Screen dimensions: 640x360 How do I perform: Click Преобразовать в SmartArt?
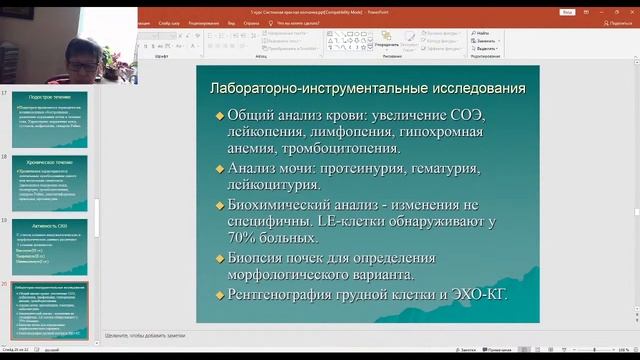tap(290, 49)
